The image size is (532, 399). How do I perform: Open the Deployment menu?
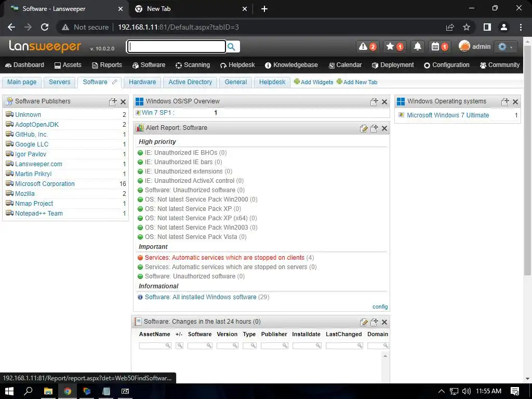point(393,65)
